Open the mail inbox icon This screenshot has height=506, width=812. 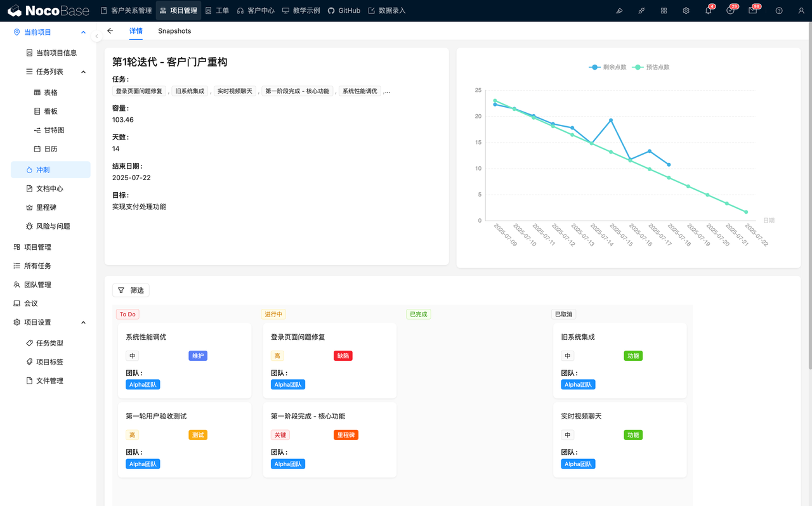pos(753,11)
